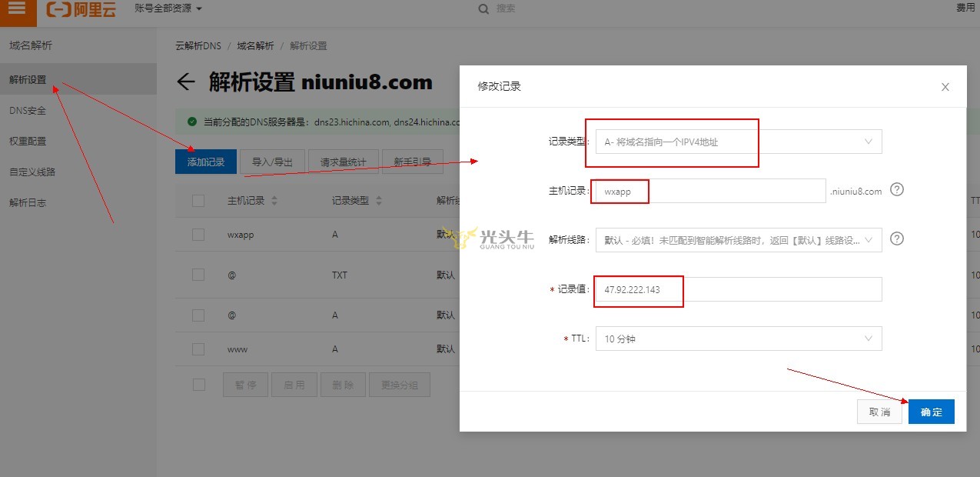This screenshot has height=477, width=980.
Task: Check the wxapp record checkbox
Action: [x=198, y=235]
